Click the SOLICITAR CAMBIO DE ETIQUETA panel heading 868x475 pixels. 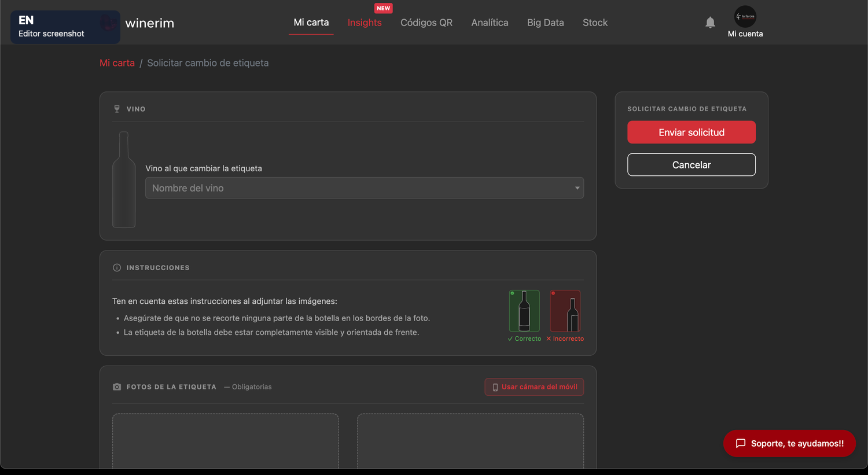[687, 109]
